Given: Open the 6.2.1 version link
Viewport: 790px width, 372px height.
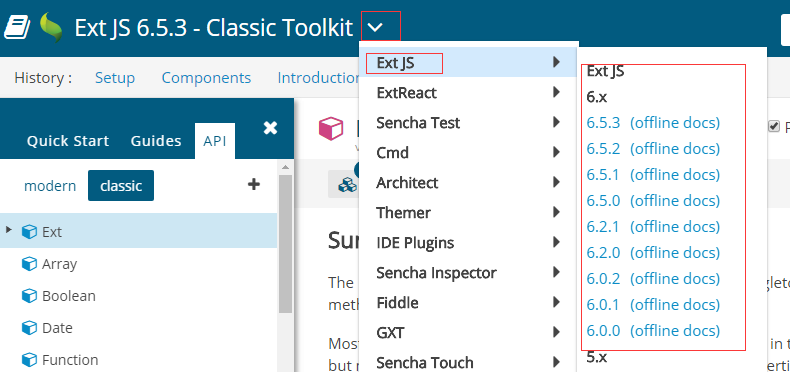Looking at the screenshot, I should tap(603, 227).
